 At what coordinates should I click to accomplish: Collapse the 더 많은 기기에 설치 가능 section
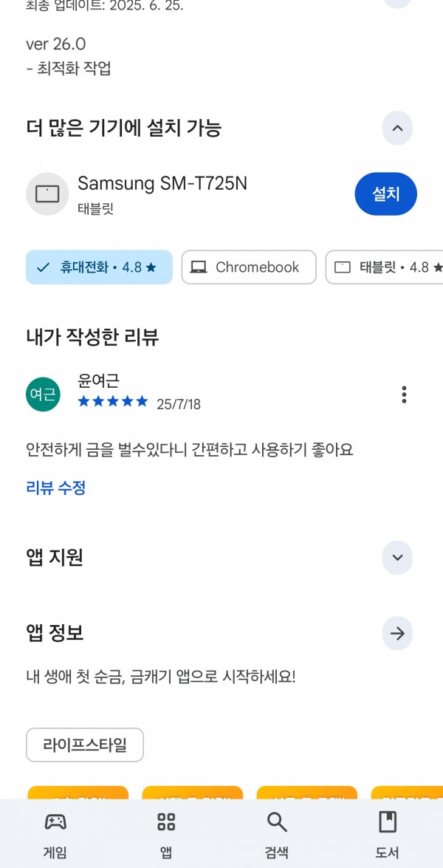[x=397, y=128]
